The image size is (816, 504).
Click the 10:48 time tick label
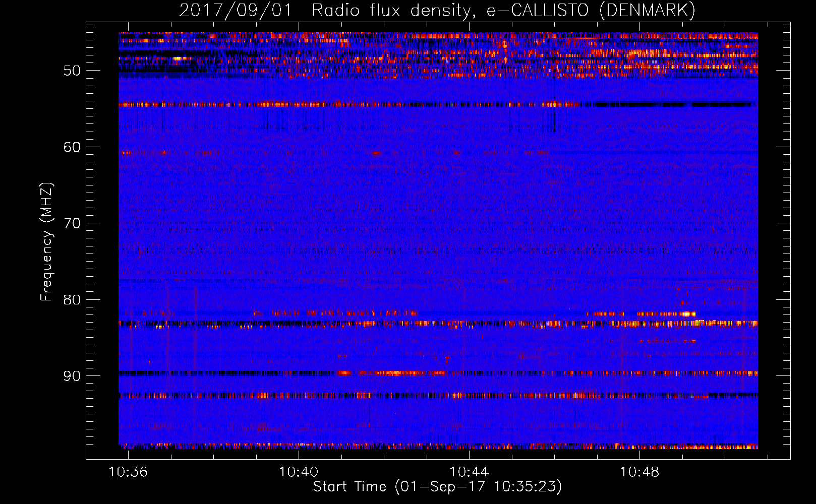[x=639, y=472]
